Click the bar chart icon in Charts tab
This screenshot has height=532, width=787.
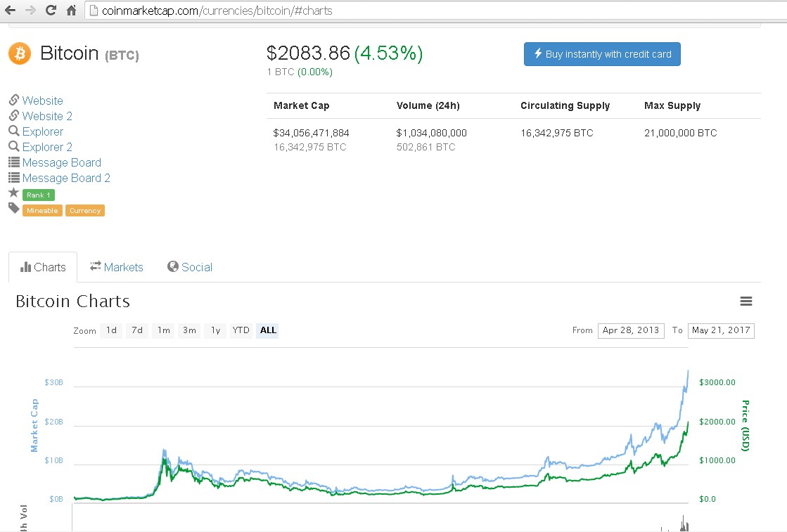coord(25,267)
